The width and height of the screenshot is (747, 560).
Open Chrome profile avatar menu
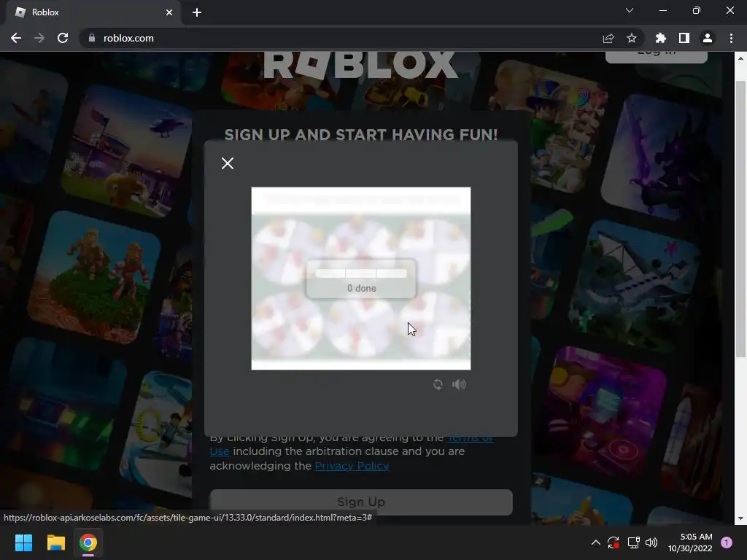pos(708,38)
